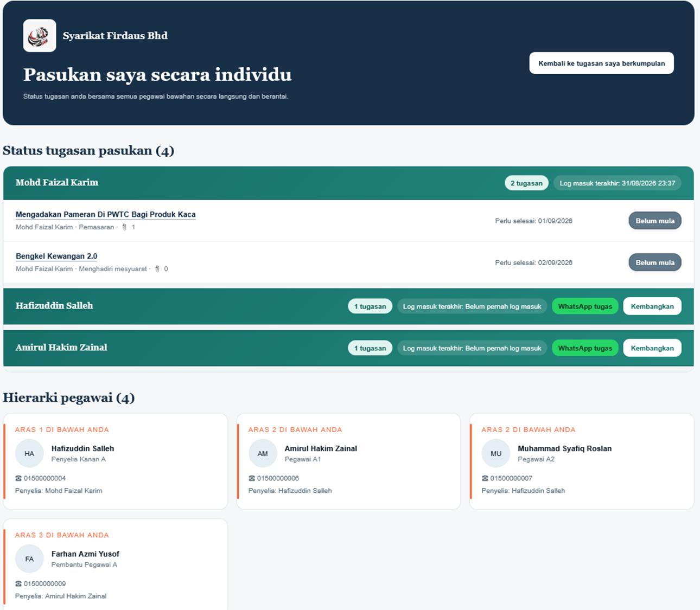Click the 'Penyelia: Amirul Hakim Zainal' line
This screenshot has width=700, height=610.
point(61,596)
